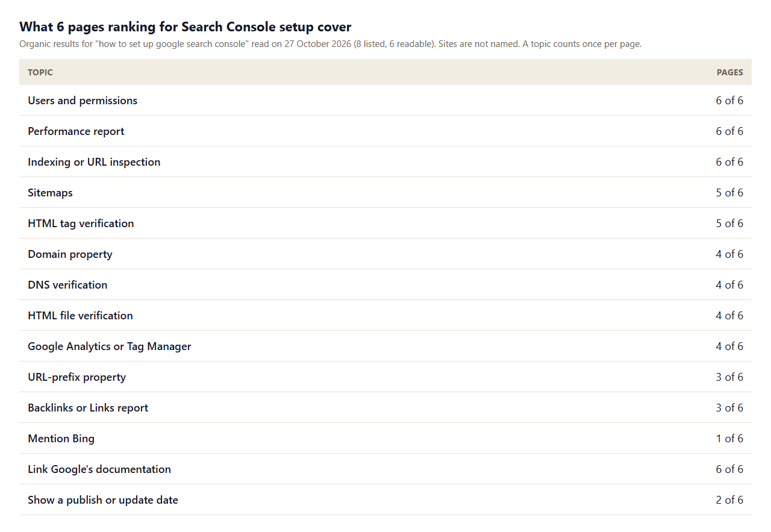Click the subtitle starting 'Organic results for'
The image size is (771, 532).
point(331,44)
